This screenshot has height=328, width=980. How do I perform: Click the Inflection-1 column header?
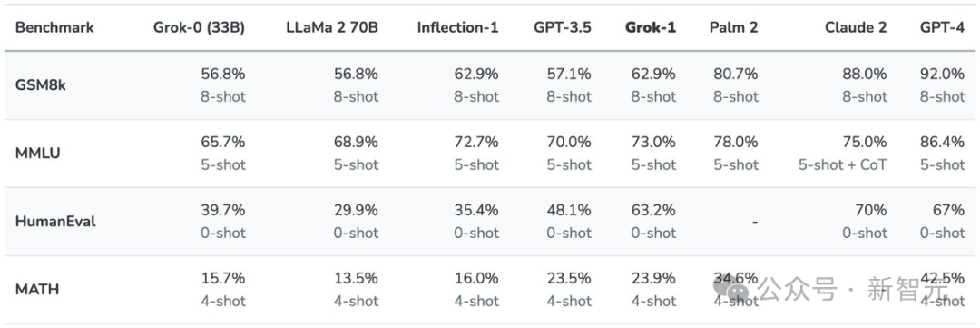click(x=457, y=27)
